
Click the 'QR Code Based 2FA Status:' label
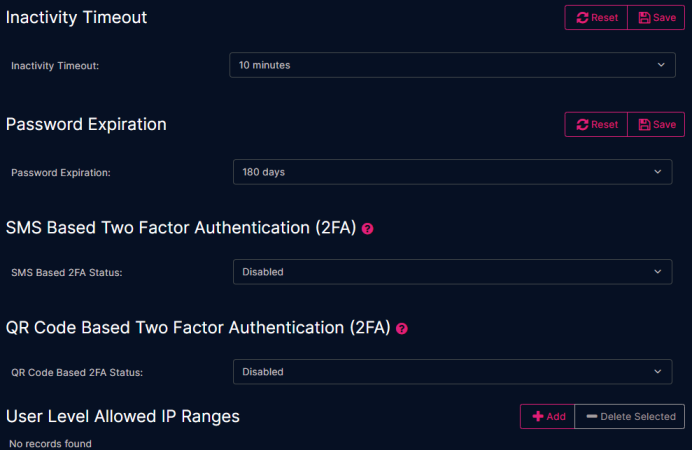point(77,372)
